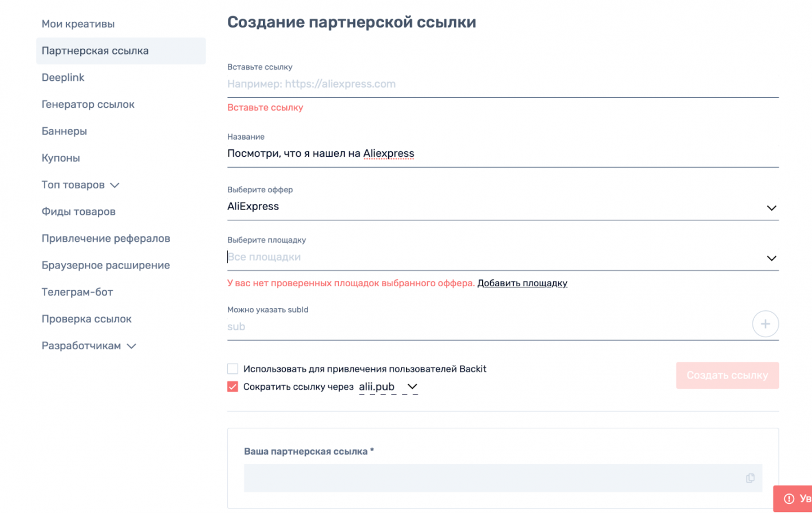812x513 pixels.
Task: Click the generated partner link output field
Action: click(x=503, y=478)
